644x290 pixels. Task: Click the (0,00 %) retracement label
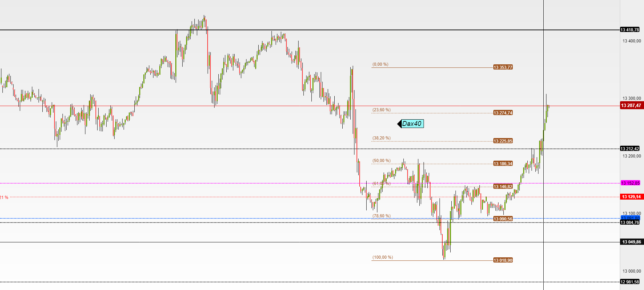pyautogui.click(x=380, y=64)
